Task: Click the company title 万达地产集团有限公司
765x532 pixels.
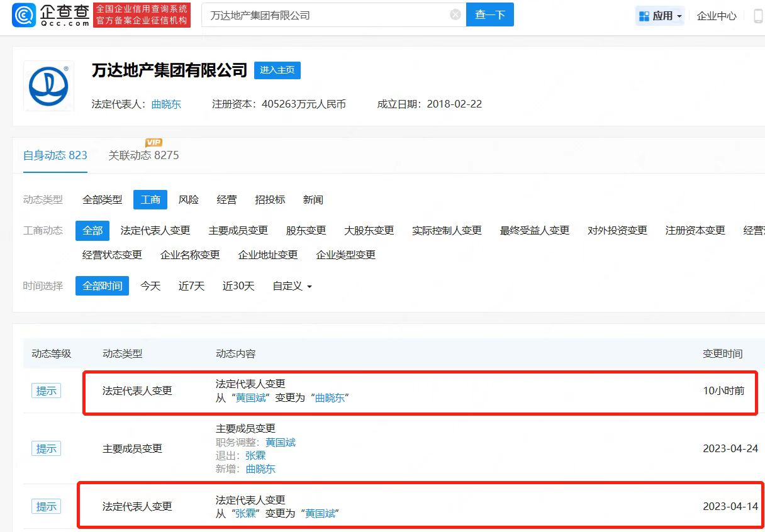Action: click(x=169, y=70)
